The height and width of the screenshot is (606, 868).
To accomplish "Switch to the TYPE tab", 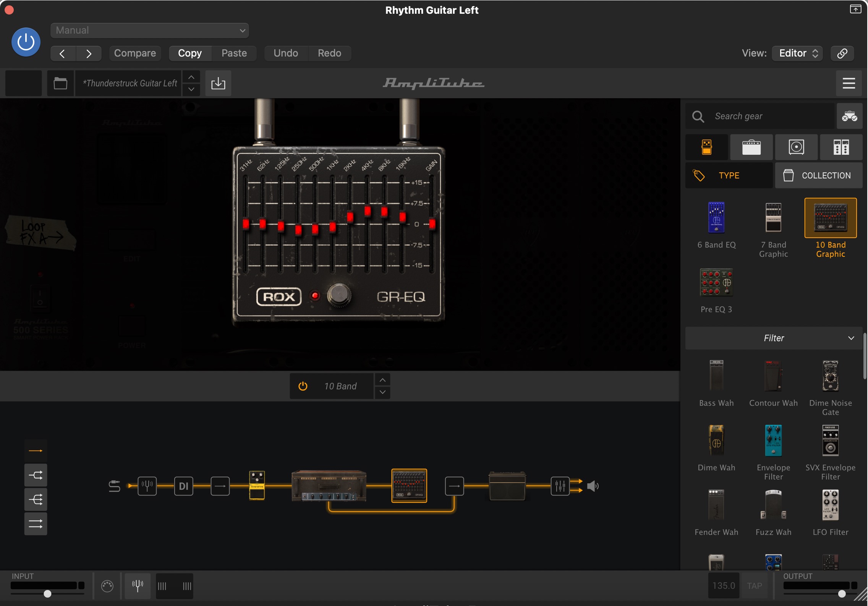I will coord(729,175).
